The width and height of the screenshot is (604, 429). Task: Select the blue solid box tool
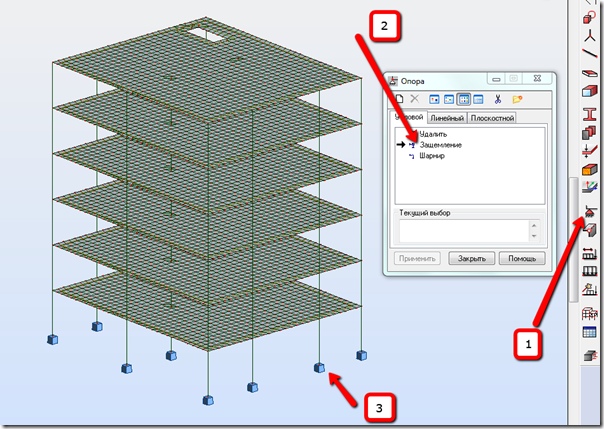tap(589, 91)
